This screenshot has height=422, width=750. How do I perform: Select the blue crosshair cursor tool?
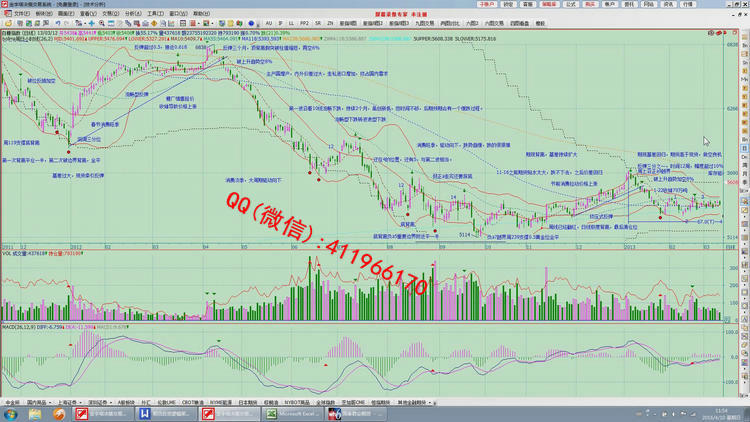click(92, 23)
